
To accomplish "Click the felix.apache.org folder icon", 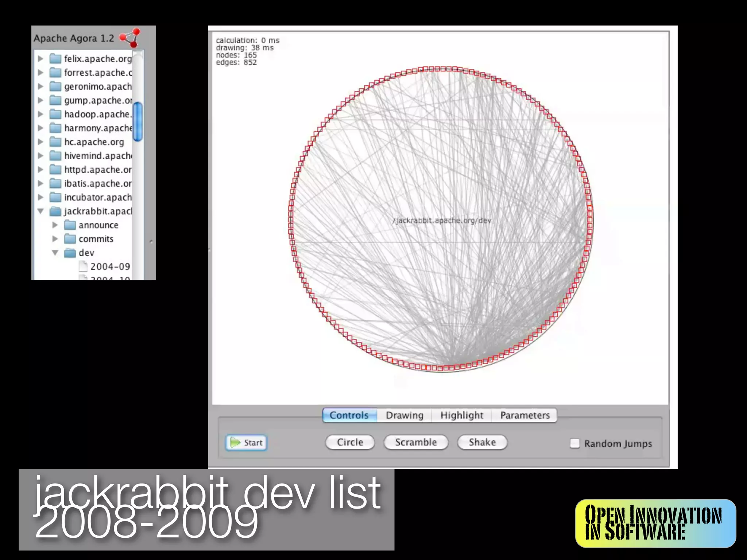I will (x=55, y=59).
